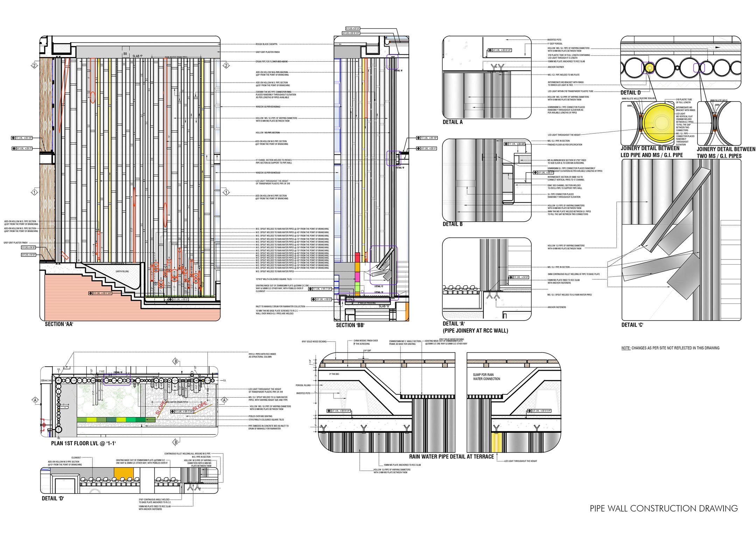
Task: Click the SUMP FOR RAIN WATER CONNECTION label
Action: point(486,377)
